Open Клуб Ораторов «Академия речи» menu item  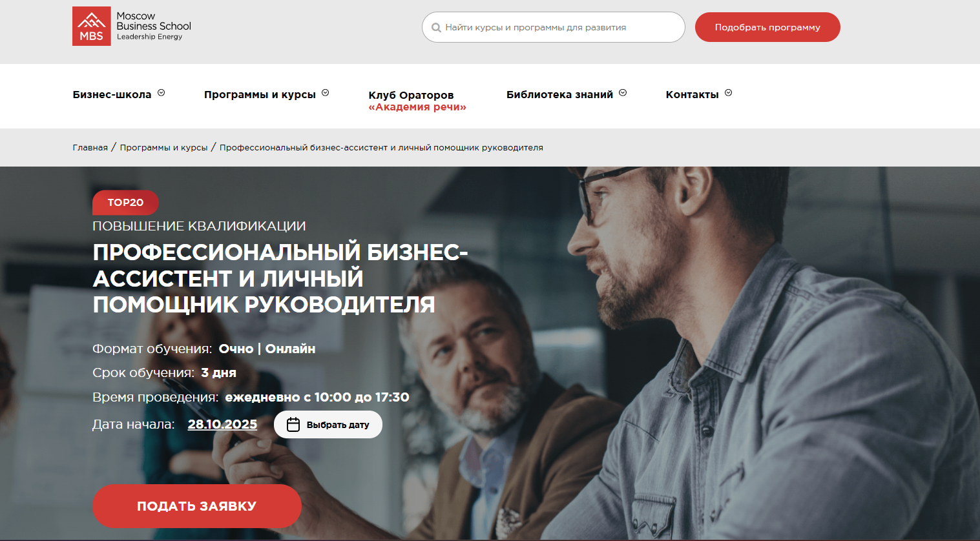pyautogui.click(x=417, y=101)
